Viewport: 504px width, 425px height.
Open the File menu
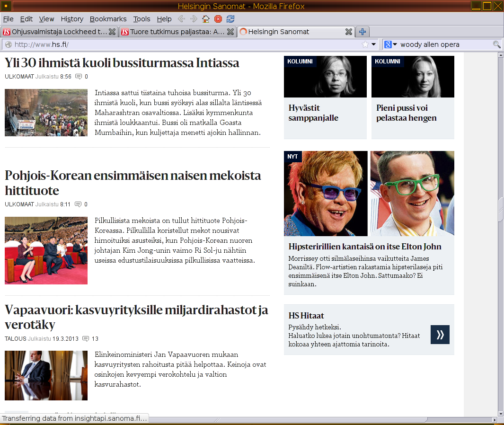(9, 19)
